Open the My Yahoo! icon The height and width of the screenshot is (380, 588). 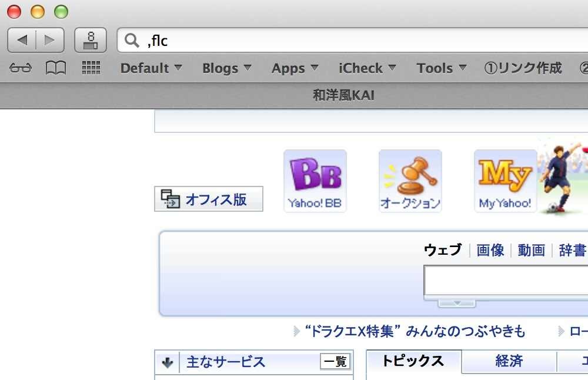505,181
